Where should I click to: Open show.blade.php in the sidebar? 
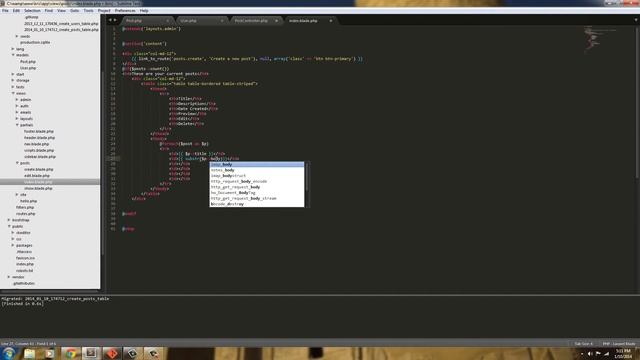[38, 189]
